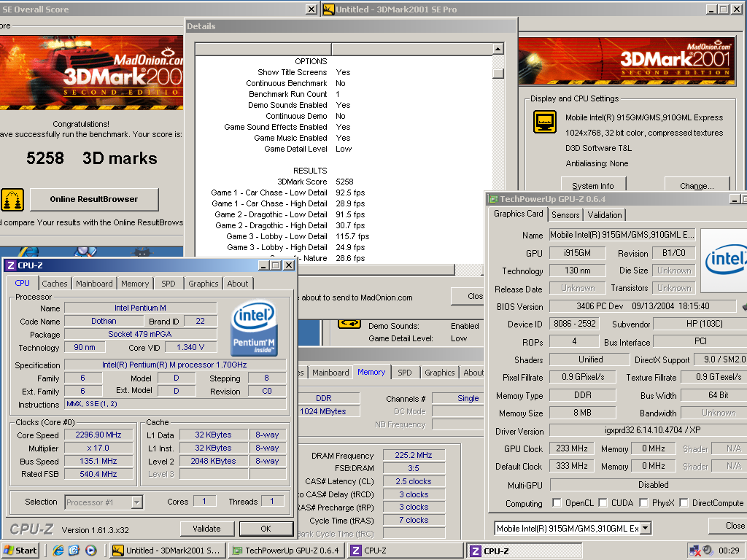747x560 pixels.
Task: Click the tray icon beside the clock
Action: click(708, 551)
